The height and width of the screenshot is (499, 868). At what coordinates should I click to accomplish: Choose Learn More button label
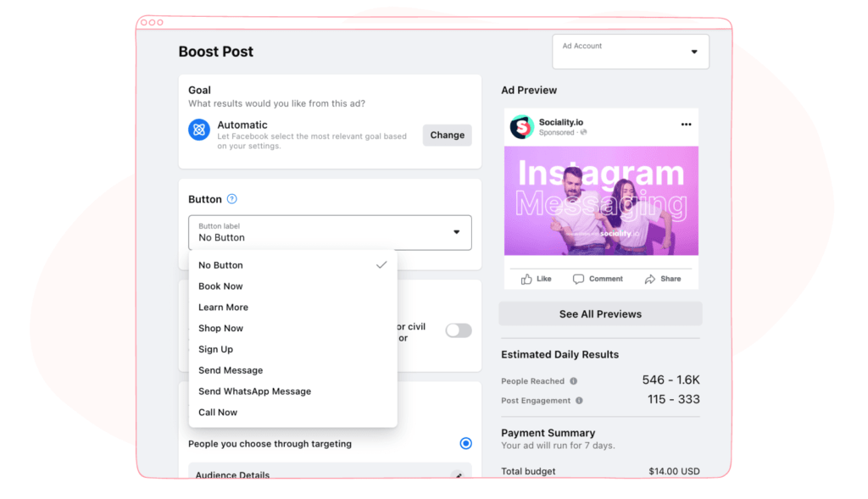coord(292,307)
